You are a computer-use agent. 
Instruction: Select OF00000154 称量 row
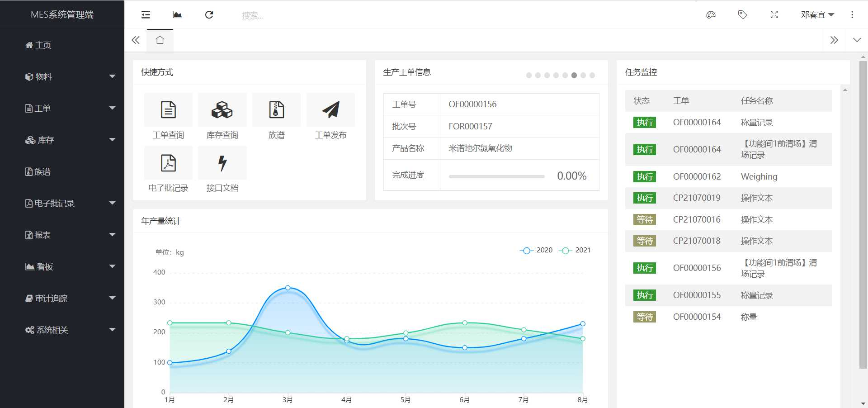(x=728, y=317)
